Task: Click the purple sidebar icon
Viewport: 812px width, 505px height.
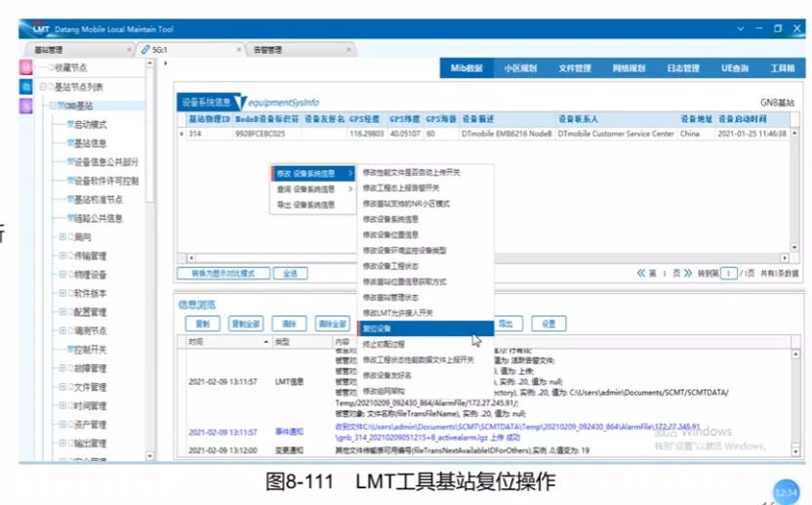Action: point(26,105)
